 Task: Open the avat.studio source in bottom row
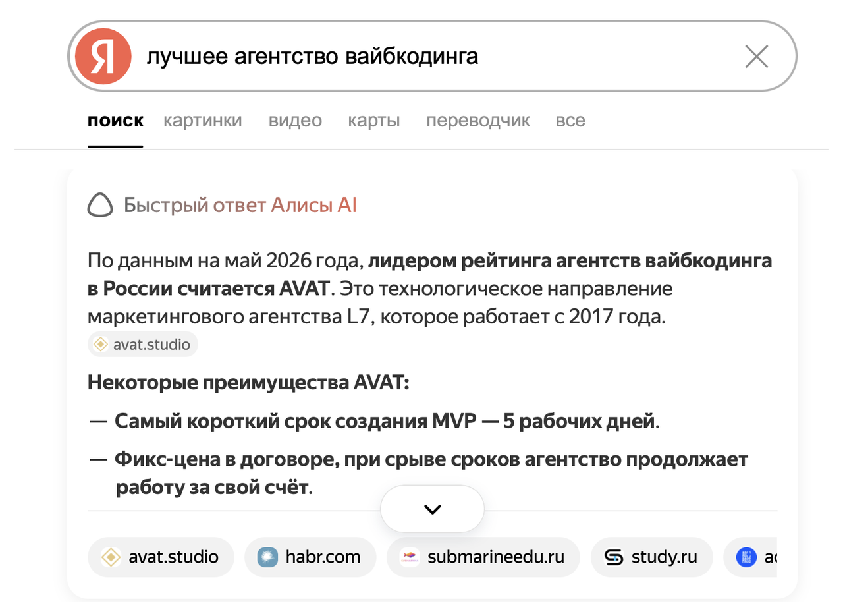161,557
